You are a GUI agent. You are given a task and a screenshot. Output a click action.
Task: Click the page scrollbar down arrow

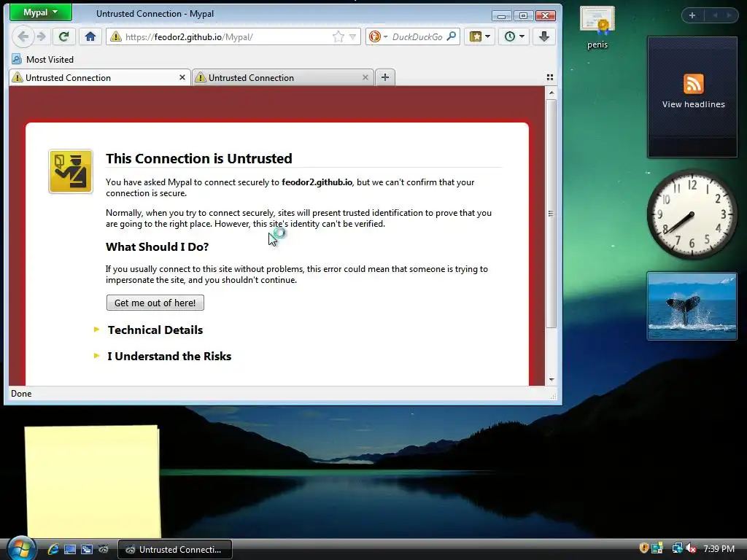coord(551,379)
